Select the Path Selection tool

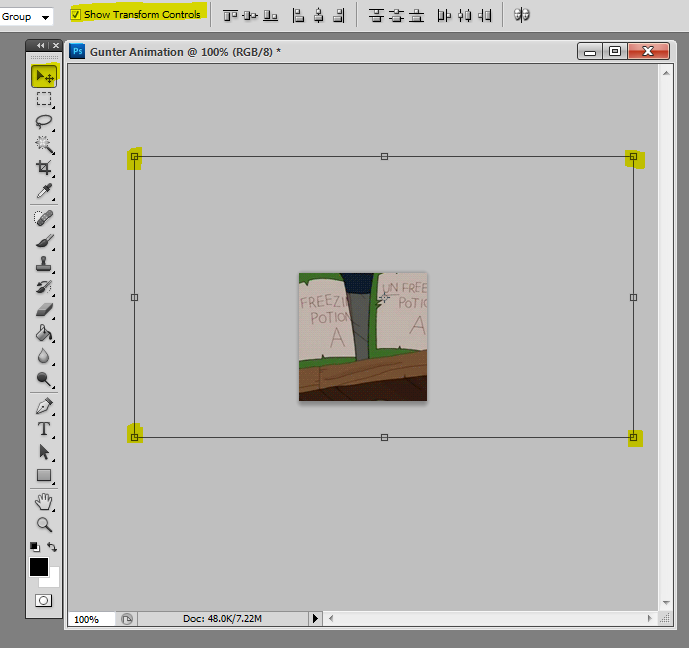(x=44, y=452)
